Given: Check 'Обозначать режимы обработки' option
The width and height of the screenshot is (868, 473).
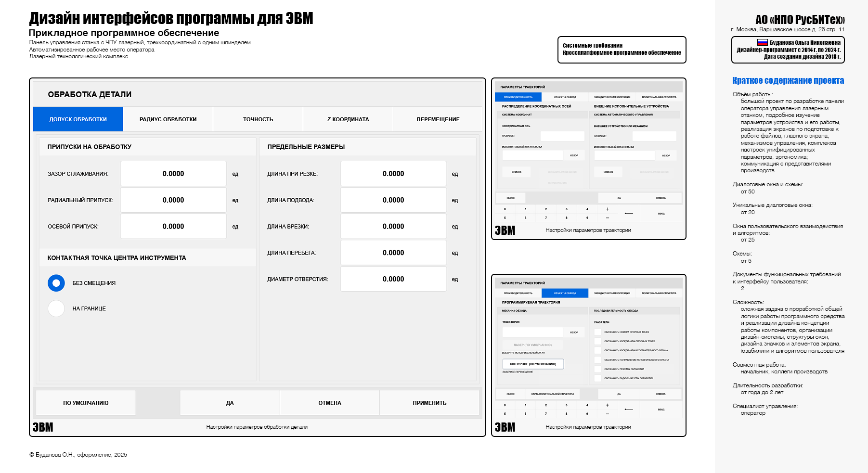Looking at the screenshot, I should coord(598,369).
